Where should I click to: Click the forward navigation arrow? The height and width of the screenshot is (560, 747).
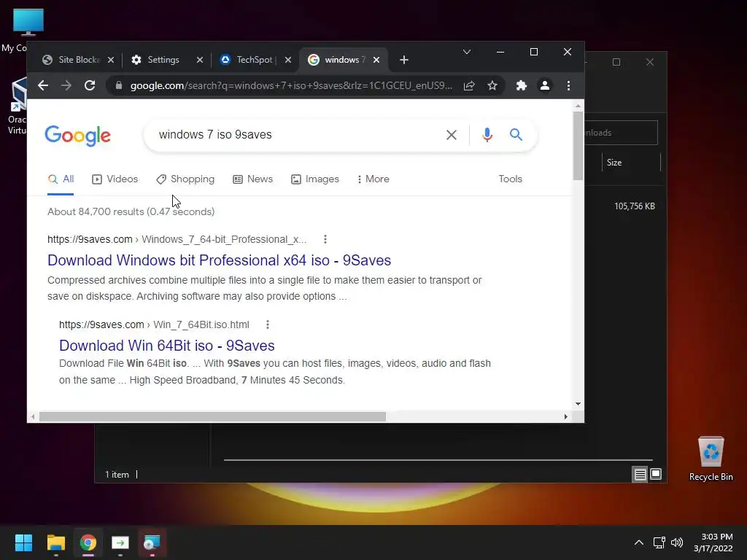(66, 86)
